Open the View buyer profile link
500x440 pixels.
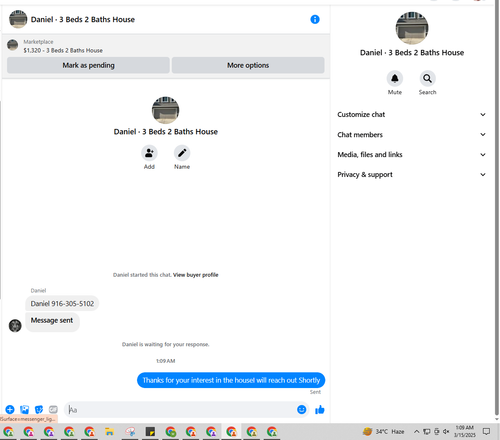tap(196, 275)
